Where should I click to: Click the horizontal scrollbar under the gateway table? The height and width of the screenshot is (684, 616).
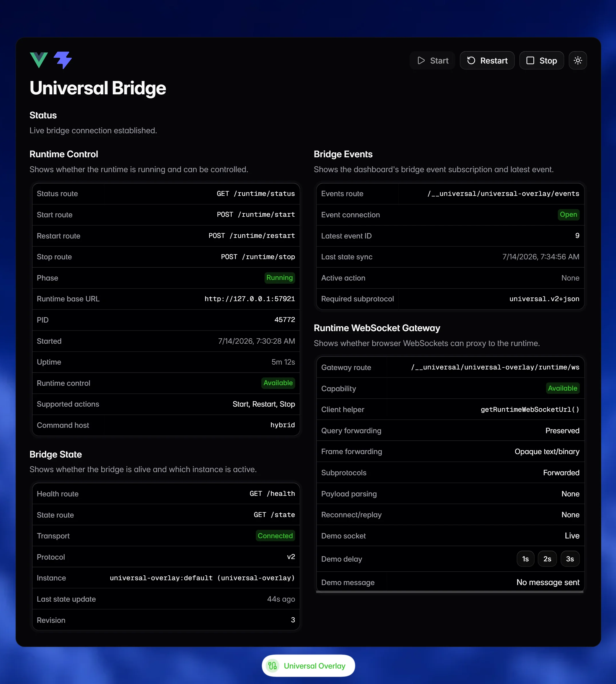pos(450,592)
